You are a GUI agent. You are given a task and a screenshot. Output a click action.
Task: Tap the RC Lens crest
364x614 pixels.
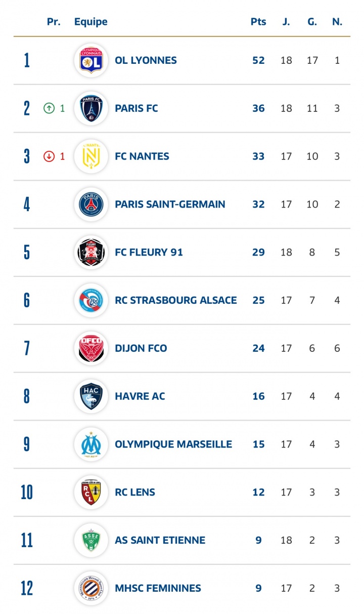tap(91, 492)
